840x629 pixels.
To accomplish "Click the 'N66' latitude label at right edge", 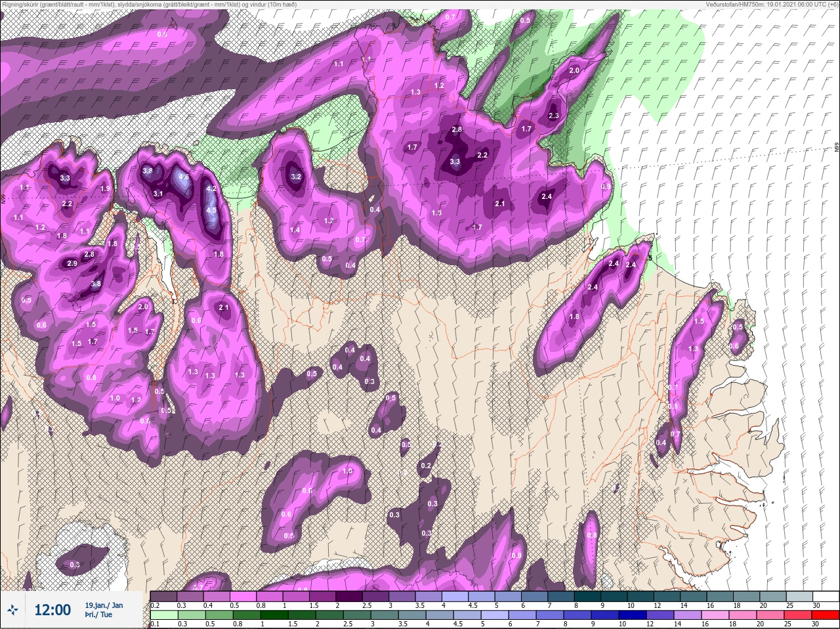I will pos(837,148).
